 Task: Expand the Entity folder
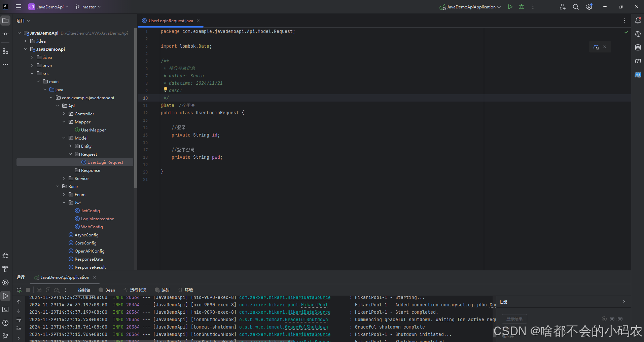pyautogui.click(x=70, y=146)
